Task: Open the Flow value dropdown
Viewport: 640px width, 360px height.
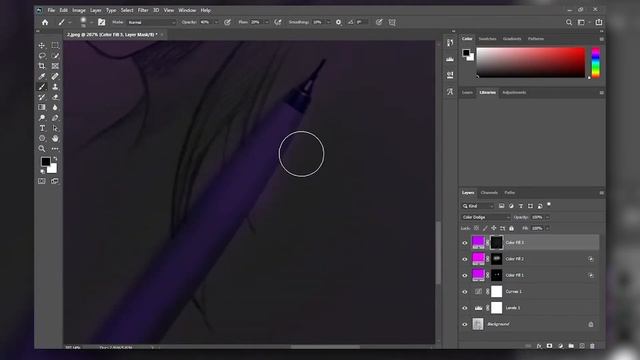Action: (267, 22)
